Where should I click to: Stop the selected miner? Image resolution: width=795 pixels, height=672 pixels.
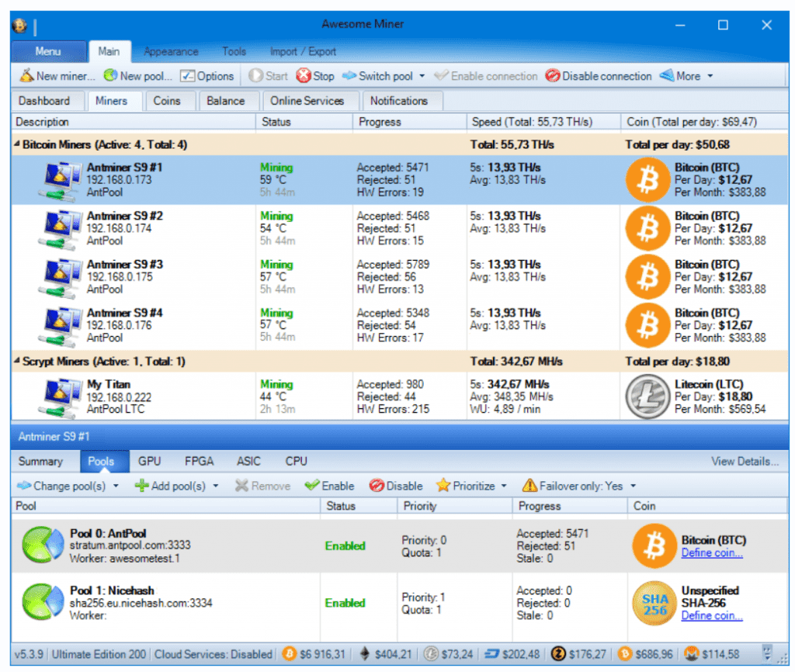[315, 76]
